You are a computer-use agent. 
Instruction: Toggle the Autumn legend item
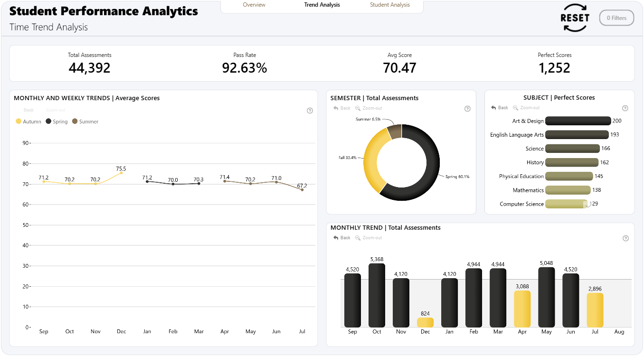pos(28,122)
